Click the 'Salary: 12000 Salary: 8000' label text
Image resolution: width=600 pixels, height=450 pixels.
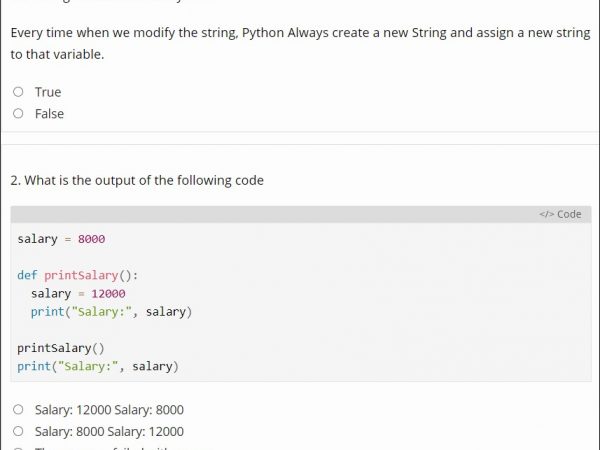click(x=109, y=410)
